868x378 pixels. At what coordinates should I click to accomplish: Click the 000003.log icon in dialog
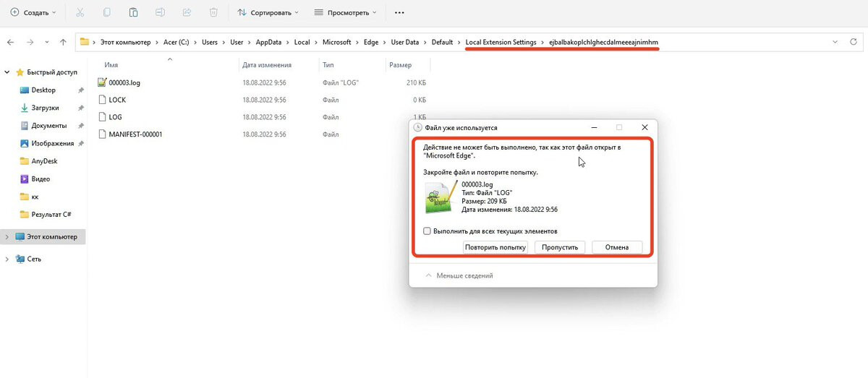point(440,197)
